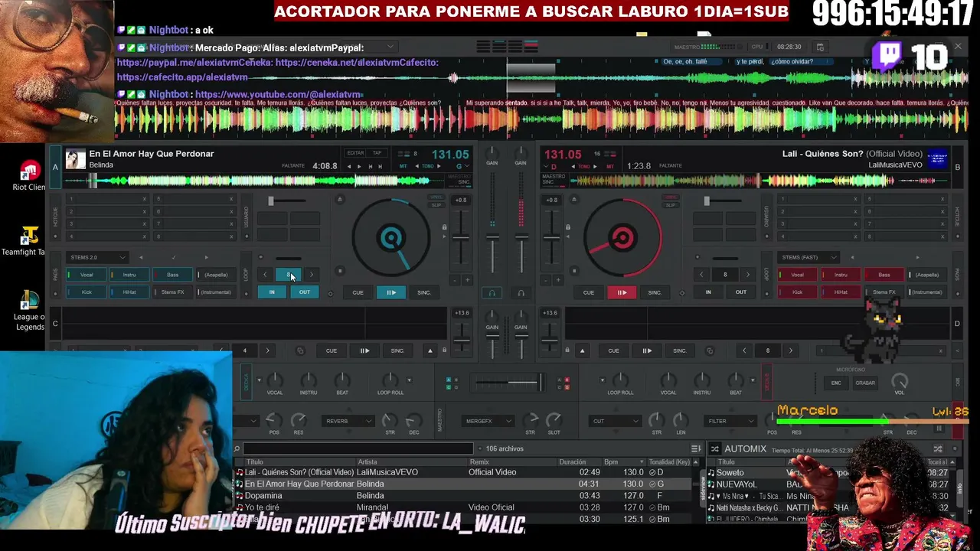Viewport: 980px width, 551px height.
Task: Open deck A key G dropdown
Action: point(462,166)
